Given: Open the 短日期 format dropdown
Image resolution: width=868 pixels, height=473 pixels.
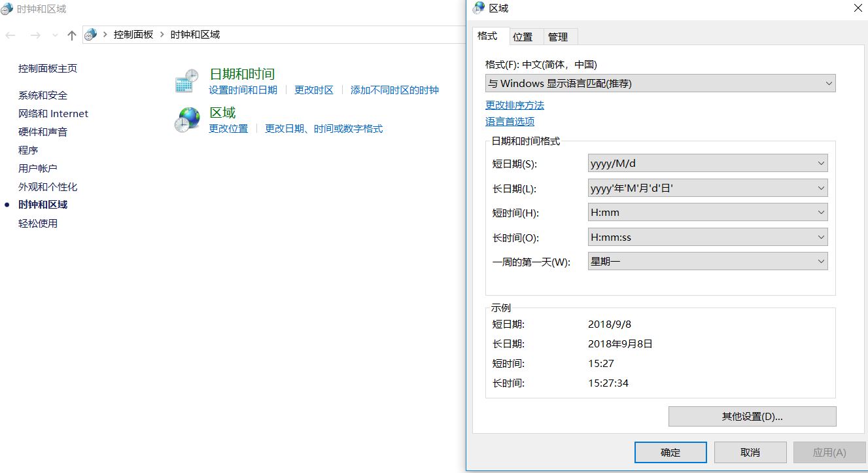Looking at the screenshot, I should click(x=708, y=163).
